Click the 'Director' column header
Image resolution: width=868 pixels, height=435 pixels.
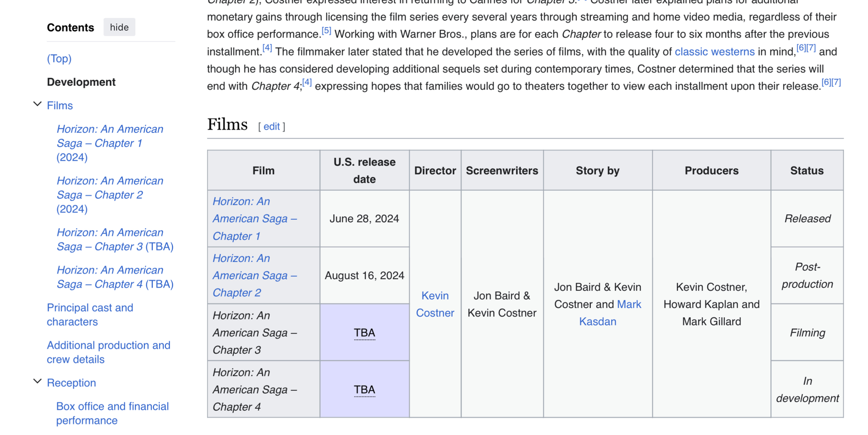click(435, 170)
